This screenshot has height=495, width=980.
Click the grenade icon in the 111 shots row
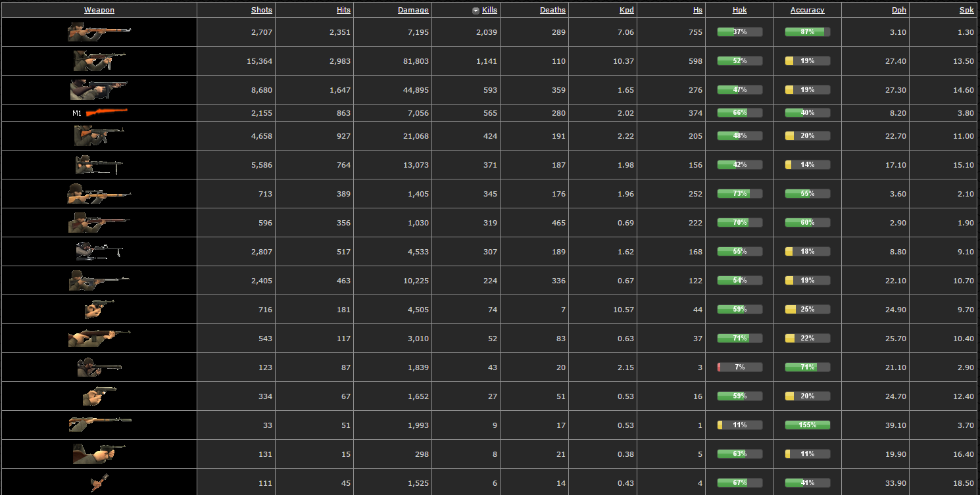pyautogui.click(x=99, y=483)
